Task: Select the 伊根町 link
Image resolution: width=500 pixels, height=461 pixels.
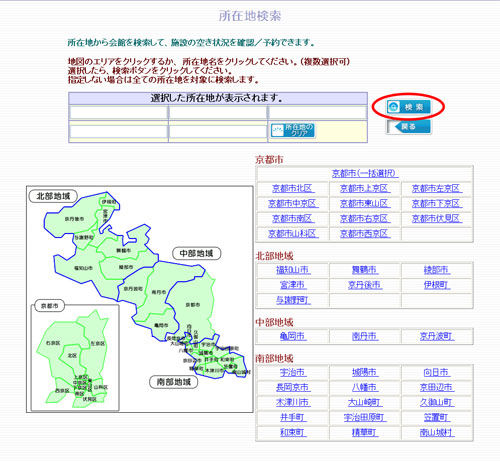Action: tap(436, 285)
